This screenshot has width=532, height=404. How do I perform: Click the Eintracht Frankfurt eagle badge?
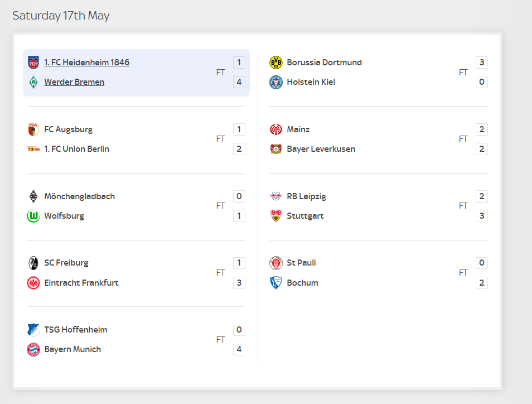coord(33,283)
